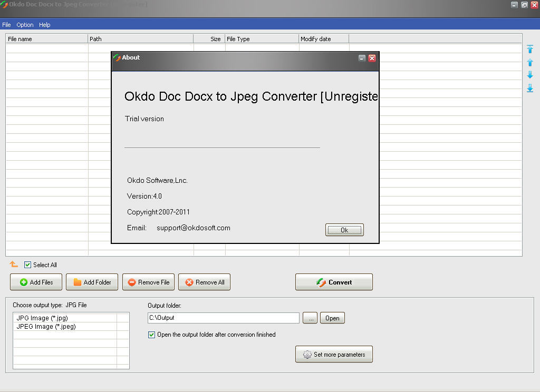Viewport: 540px width, 392px height.
Task: Open the File menu
Action: click(6, 25)
